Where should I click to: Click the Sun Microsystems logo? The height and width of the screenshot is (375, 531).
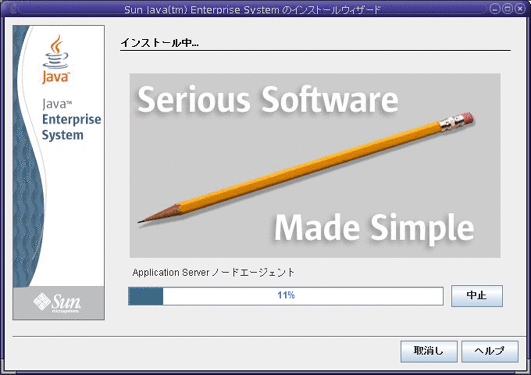58,302
